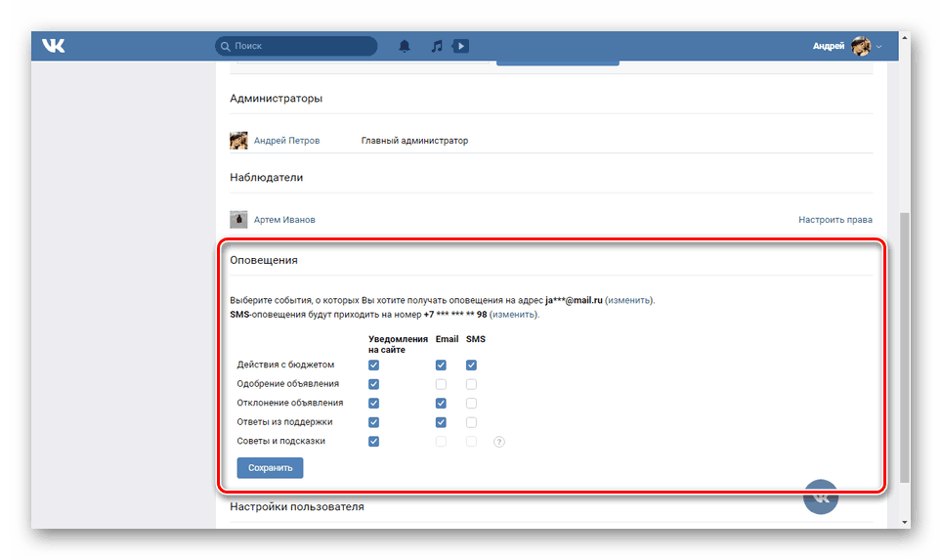Open the VK logo home link

pyautogui.click(x=54, y=46)
